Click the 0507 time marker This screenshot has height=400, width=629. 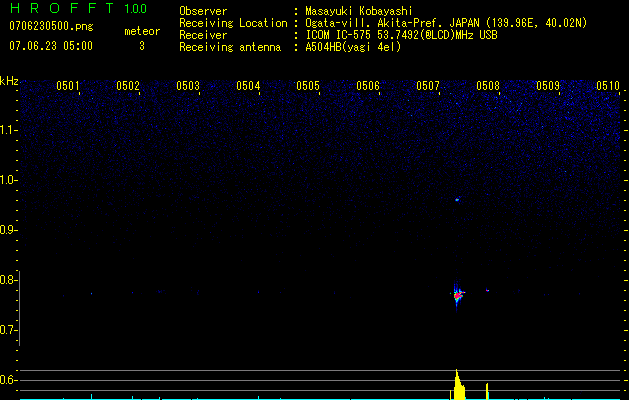(x=428, y=86)
